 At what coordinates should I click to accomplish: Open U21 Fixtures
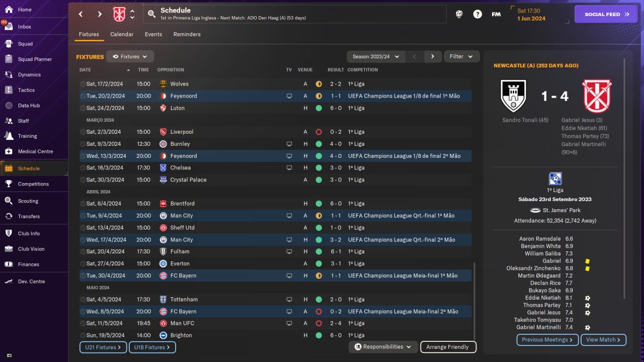pyautogui.click(x=104, y=347)
